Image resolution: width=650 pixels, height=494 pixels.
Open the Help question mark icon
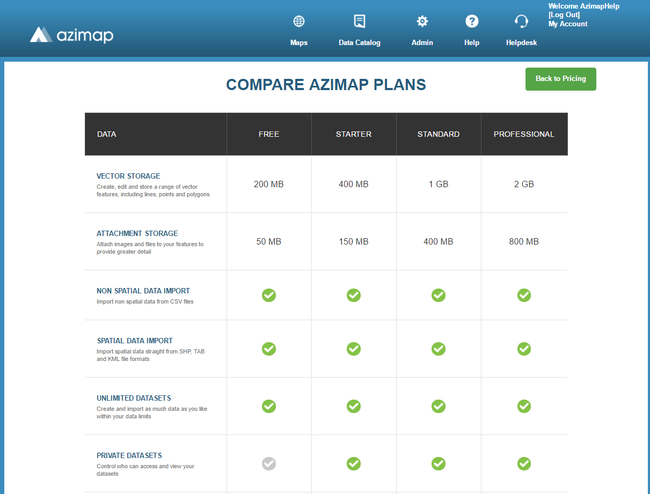pos(472,21)
